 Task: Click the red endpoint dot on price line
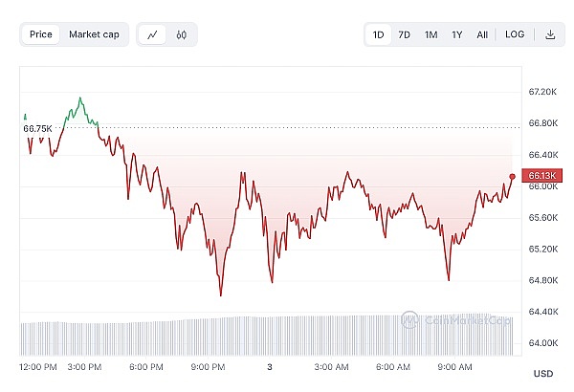coord(513,176)
